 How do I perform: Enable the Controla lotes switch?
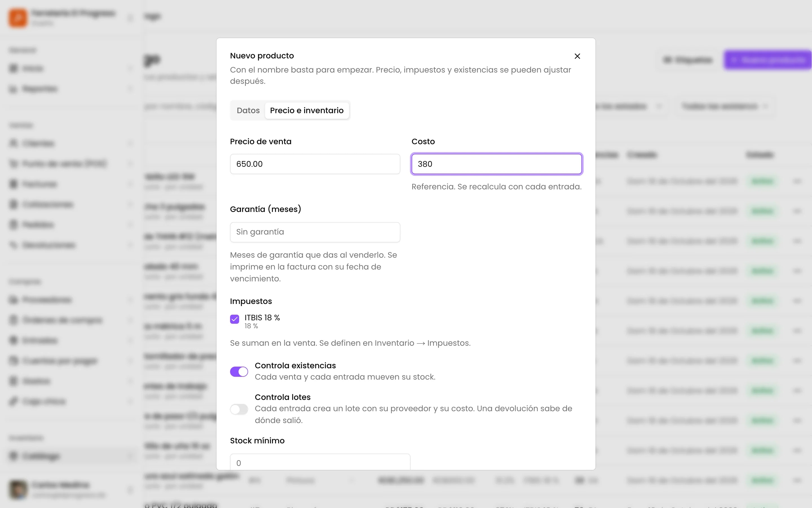[x=239, y=409]
